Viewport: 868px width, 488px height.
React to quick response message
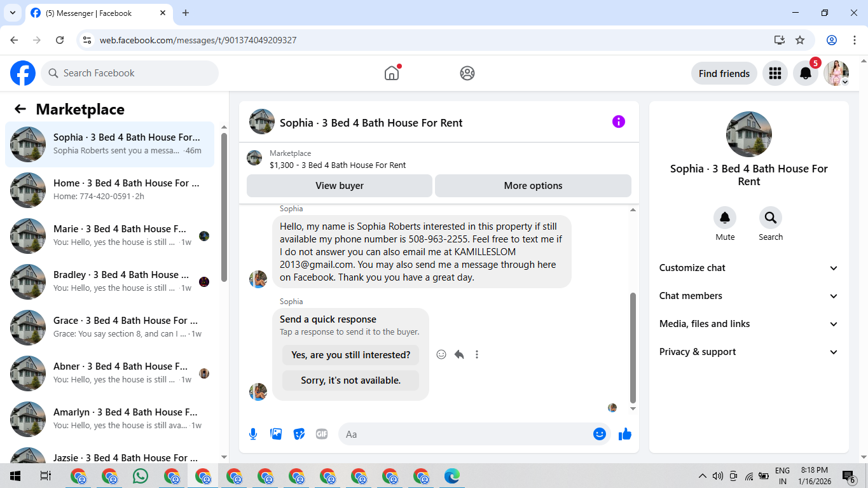(x=441, y=354)
